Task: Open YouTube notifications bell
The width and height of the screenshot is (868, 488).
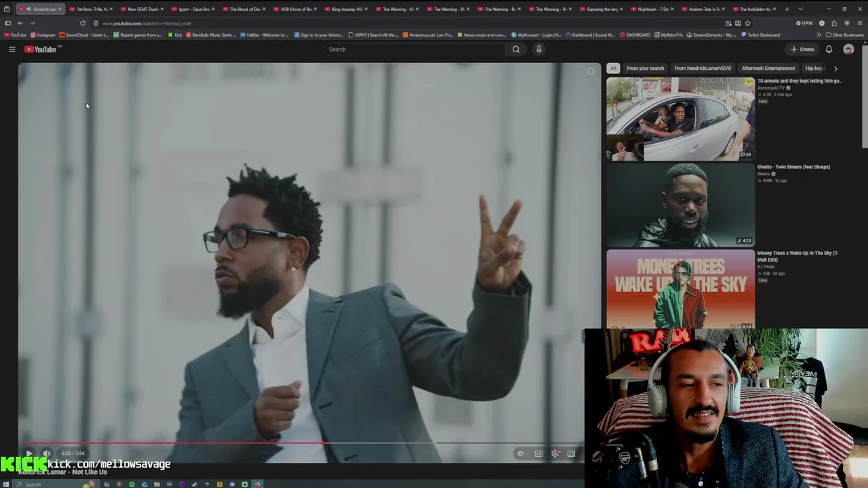Action: click(x=829, y=49)
